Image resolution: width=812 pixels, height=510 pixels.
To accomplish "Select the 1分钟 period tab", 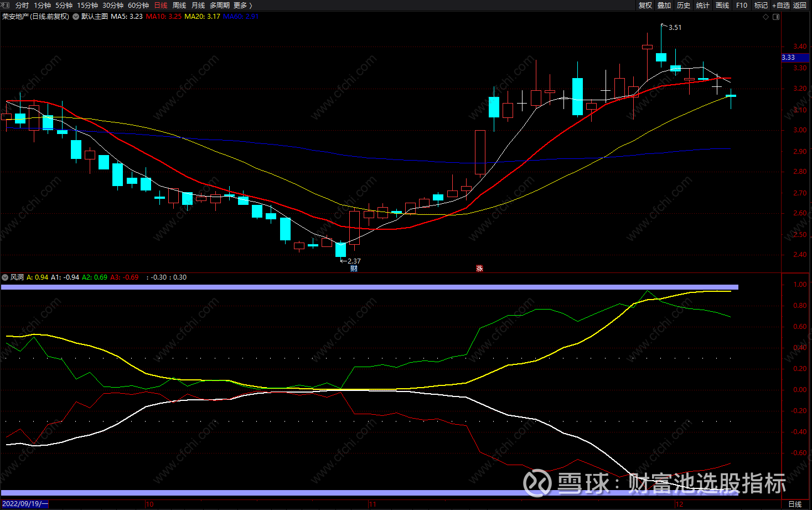I will point(42,5).
